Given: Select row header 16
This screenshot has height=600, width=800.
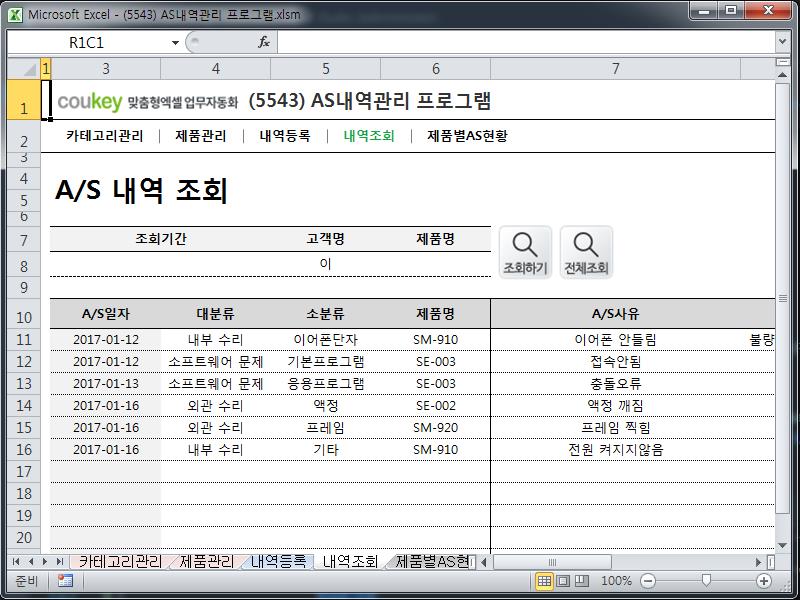Looking at the screenshot, I should coord(24,449).
